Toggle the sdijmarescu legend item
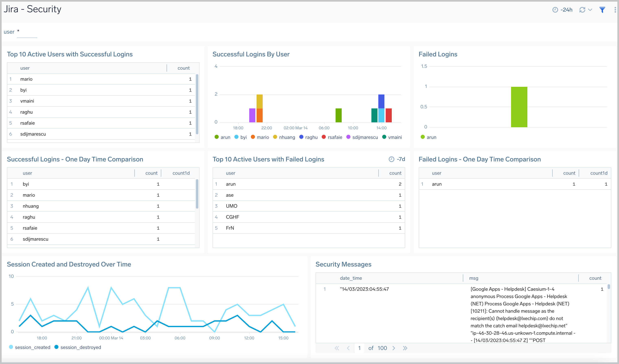Image resolution: width=619 pixels, height=364 pixels. [x=362, y=137]
